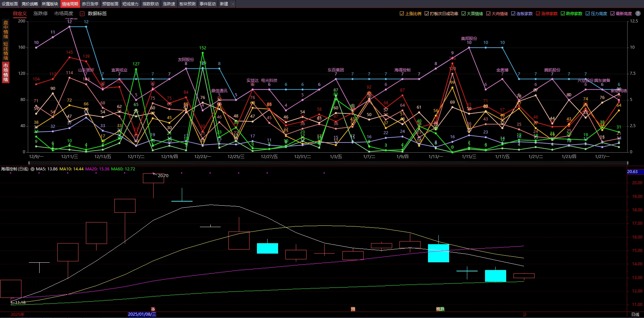Toggle the 最新高度 checkbox
The width and height of the screenshot is (644, 318).
pyautogui.click(x=612, y=14)
